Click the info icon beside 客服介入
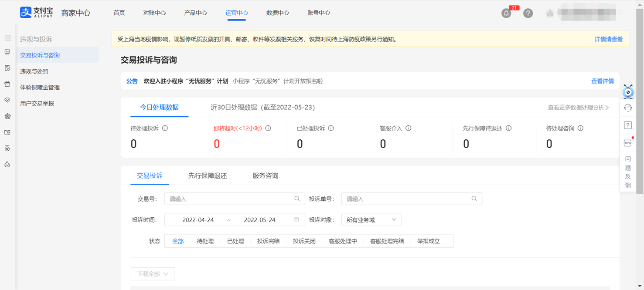Image resolution: width=644 pixels, height=290 pixels. [x=408, y=128]
